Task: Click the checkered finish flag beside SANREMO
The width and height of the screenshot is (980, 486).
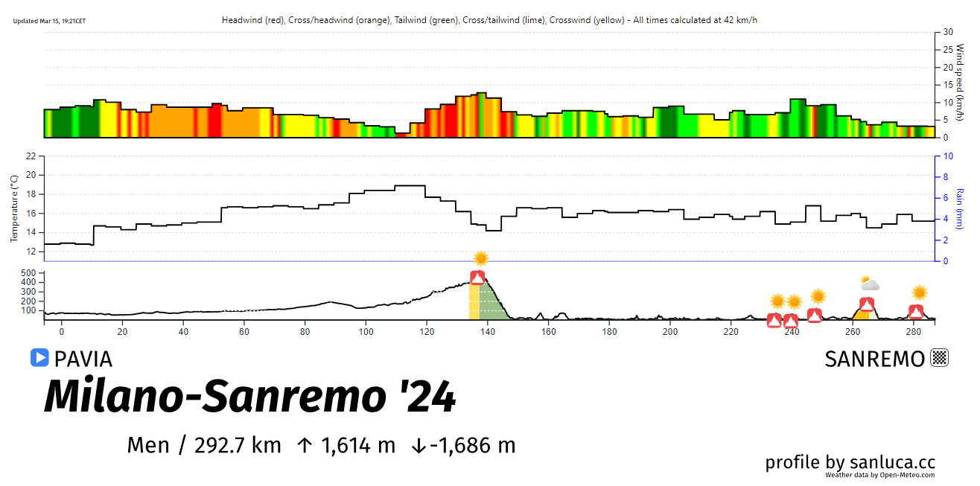Action: [940, 358]
